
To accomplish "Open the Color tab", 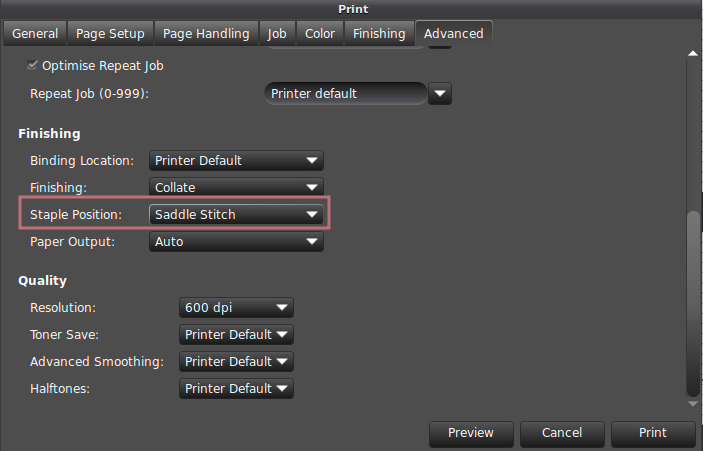I will (320, 33).
